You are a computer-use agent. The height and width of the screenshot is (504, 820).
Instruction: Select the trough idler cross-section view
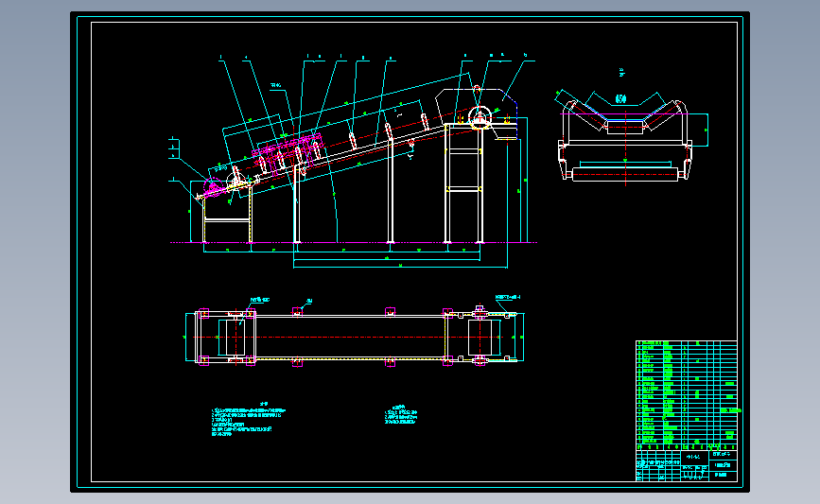coord(632,137)
